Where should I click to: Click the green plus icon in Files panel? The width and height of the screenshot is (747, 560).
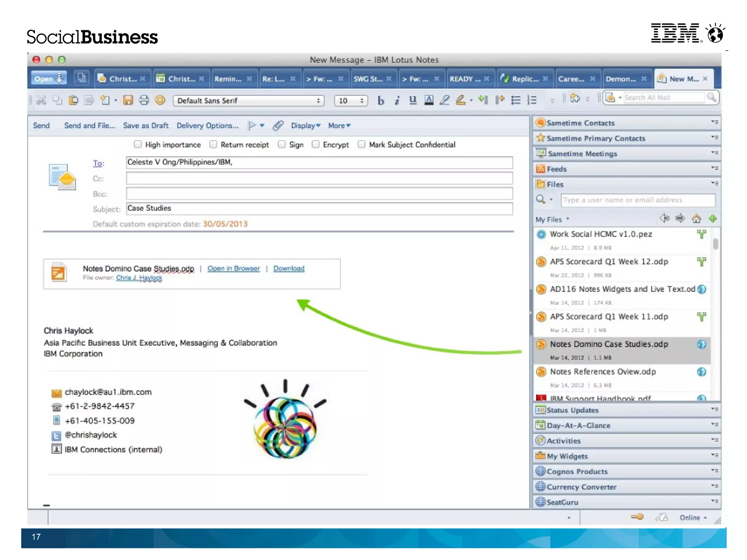712,219
